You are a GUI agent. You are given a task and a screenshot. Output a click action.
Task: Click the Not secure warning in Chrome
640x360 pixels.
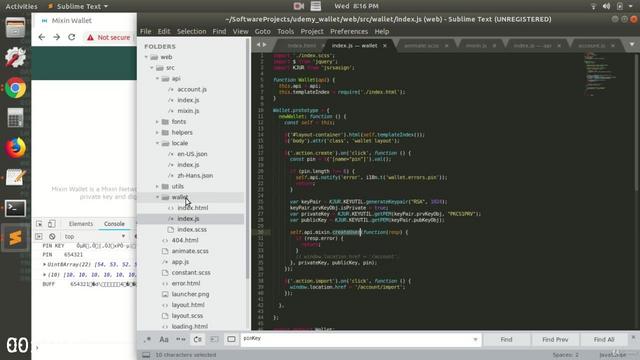click(x=109, y=37)
